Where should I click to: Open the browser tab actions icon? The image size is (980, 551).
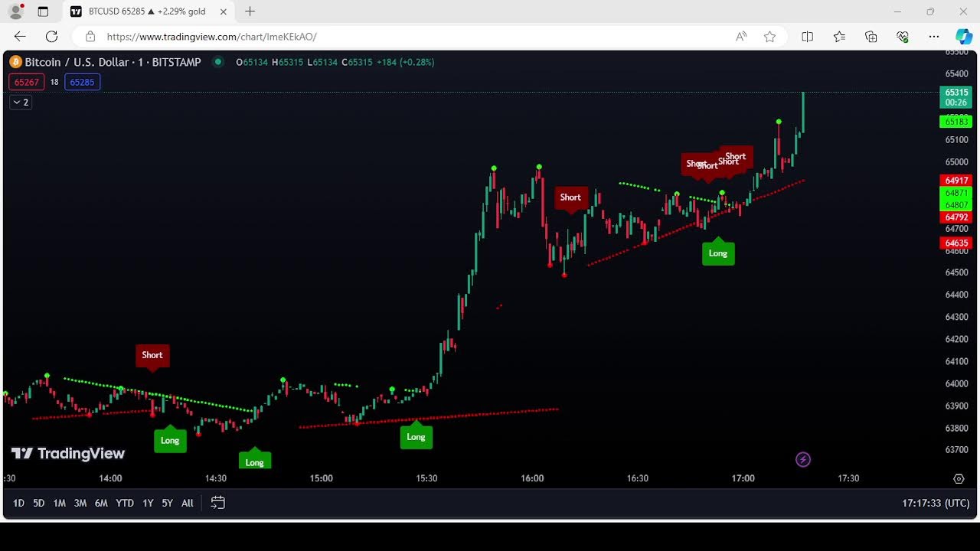point(43,11)
